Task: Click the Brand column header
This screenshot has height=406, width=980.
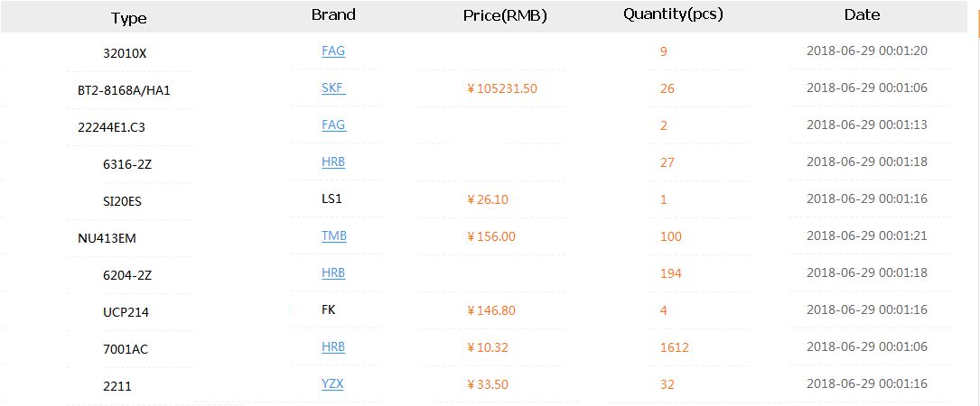Action: [x=333, y=14]
